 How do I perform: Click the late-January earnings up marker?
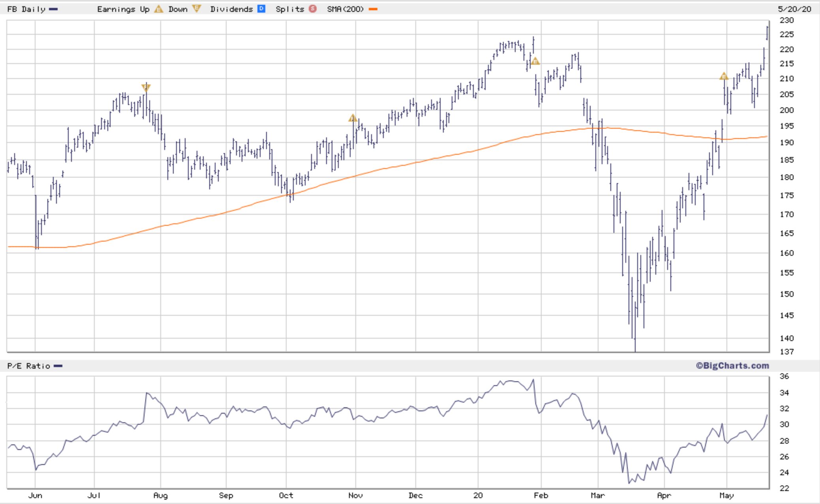click(535, 61)
